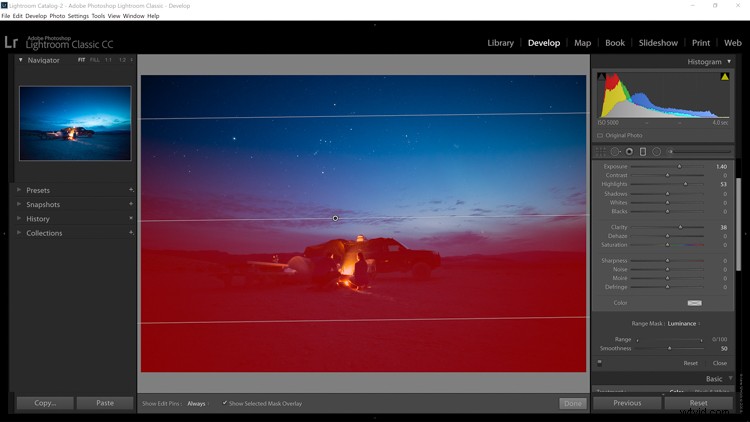Click the filter panel Reset link
750x422 pixels.
click(690, 363)
